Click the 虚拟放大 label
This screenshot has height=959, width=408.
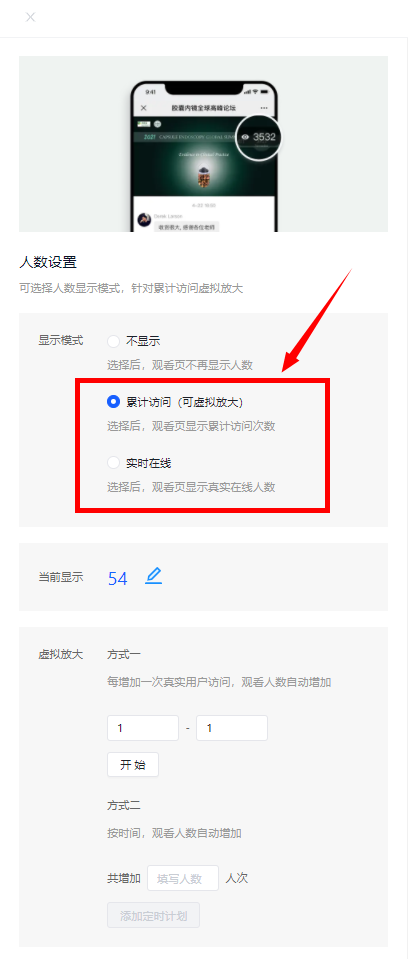(61, 654)
